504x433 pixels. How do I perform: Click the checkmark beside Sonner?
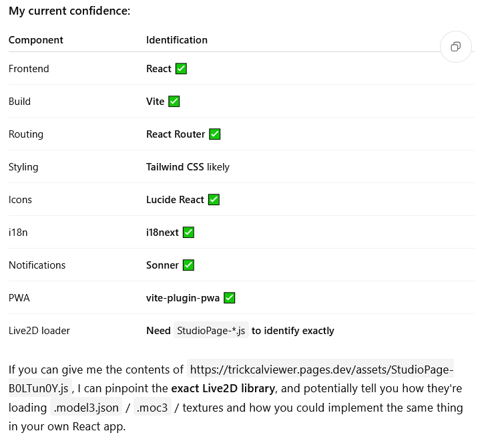188,265
